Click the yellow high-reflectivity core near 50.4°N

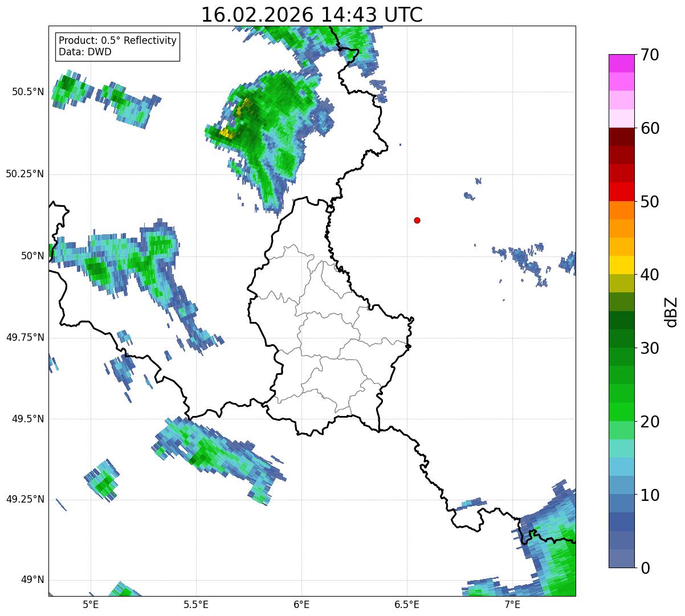point(226,133)
